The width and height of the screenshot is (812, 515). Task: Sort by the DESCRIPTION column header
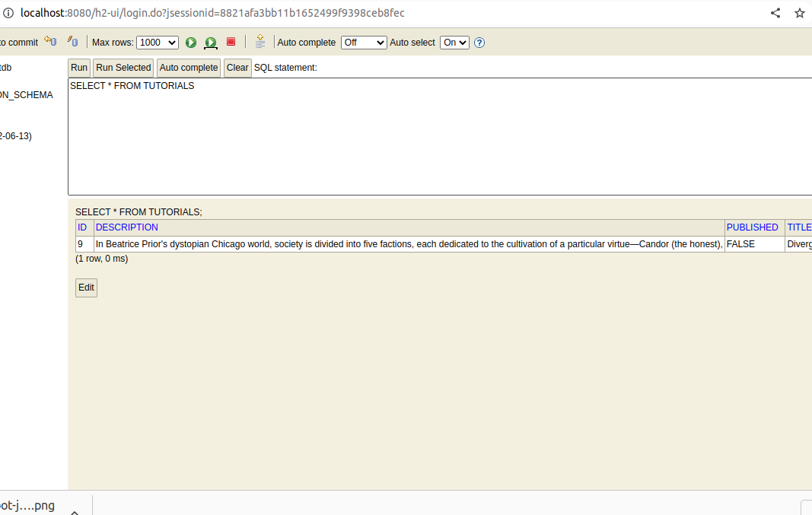(127, 227)
